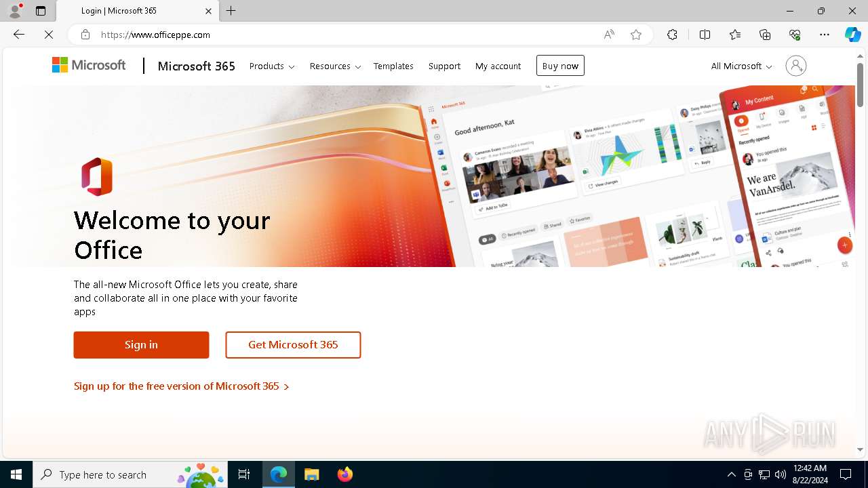The image size is (868, 488).
Task: View site information lock icon
Action: [85, 35]
